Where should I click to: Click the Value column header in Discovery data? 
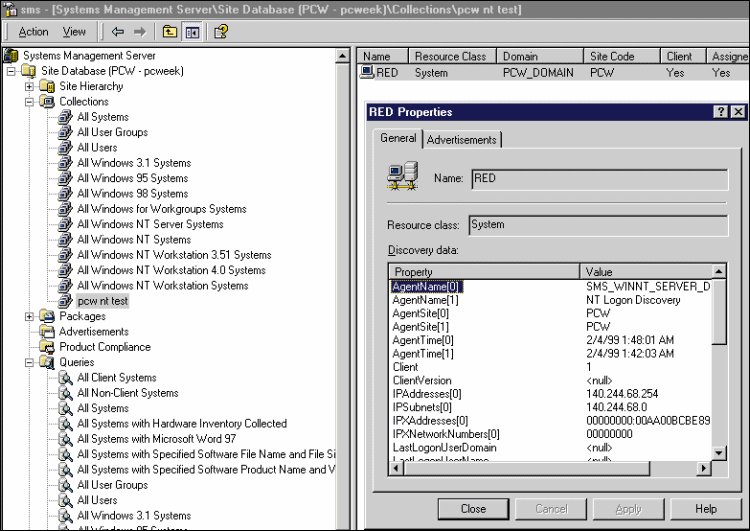[x=645, y=272]
